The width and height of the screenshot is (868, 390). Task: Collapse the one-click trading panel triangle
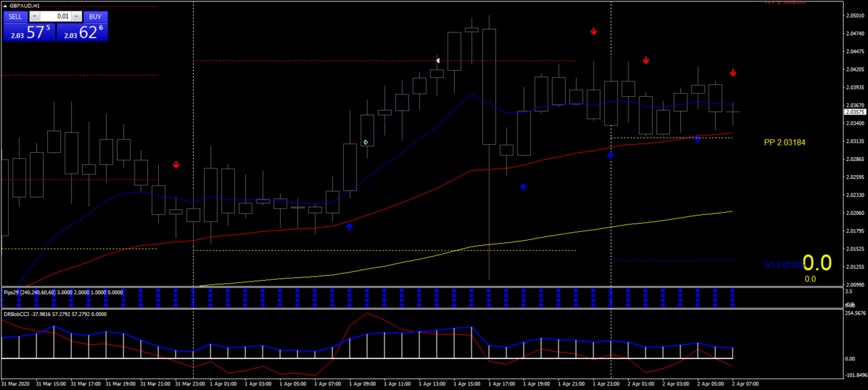point(6,5)
